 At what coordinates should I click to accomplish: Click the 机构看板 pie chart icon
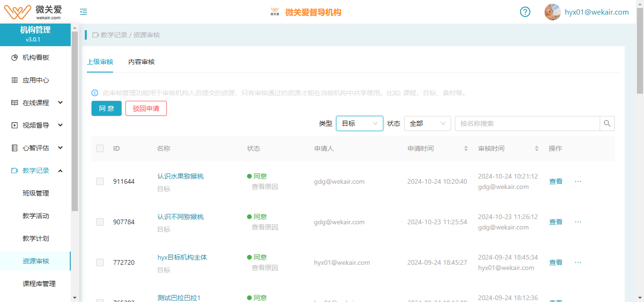pos(15,57)
